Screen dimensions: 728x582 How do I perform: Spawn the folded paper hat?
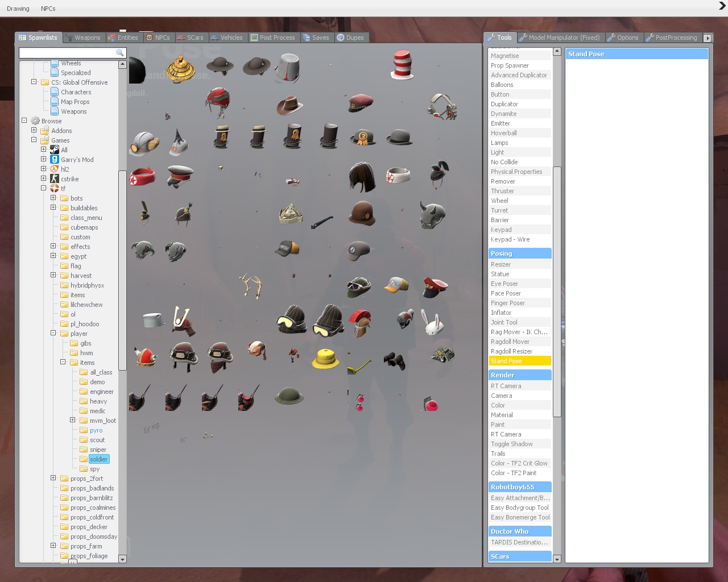click(x=290, y=214)
